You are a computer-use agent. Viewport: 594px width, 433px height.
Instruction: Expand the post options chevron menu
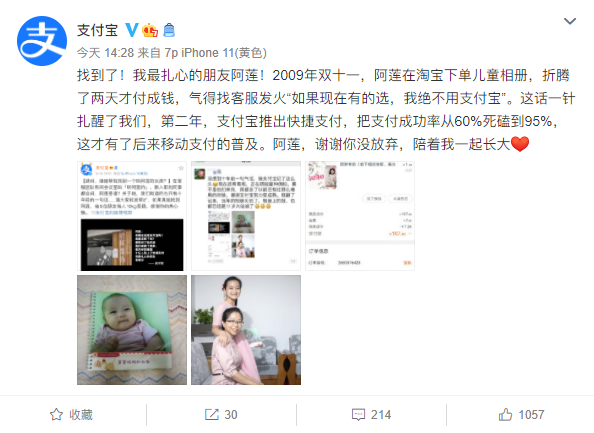pos(570,21)
